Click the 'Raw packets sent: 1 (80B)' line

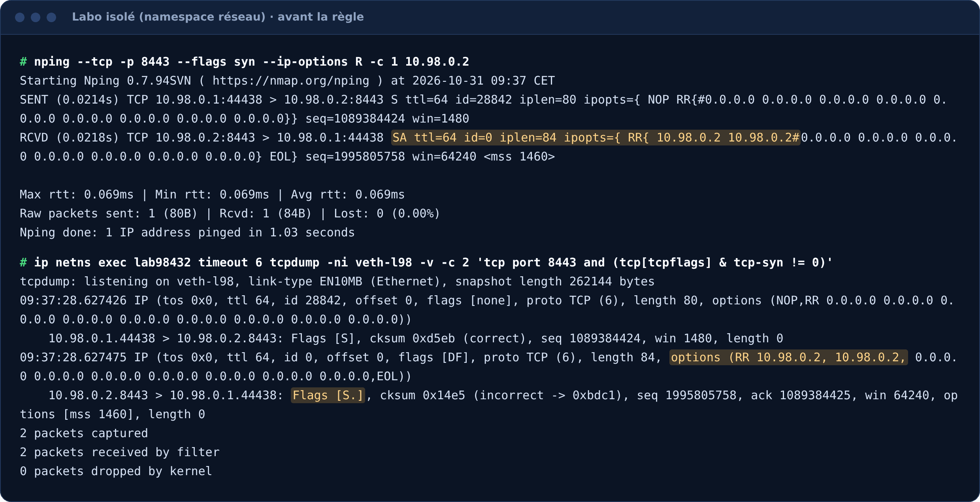tap(230, 213)
